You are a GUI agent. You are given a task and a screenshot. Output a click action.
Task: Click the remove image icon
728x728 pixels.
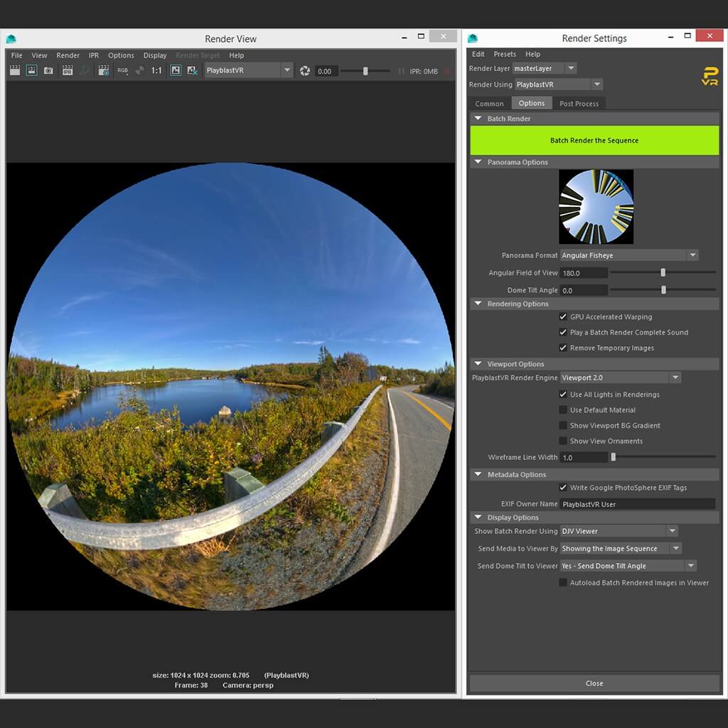192,70
